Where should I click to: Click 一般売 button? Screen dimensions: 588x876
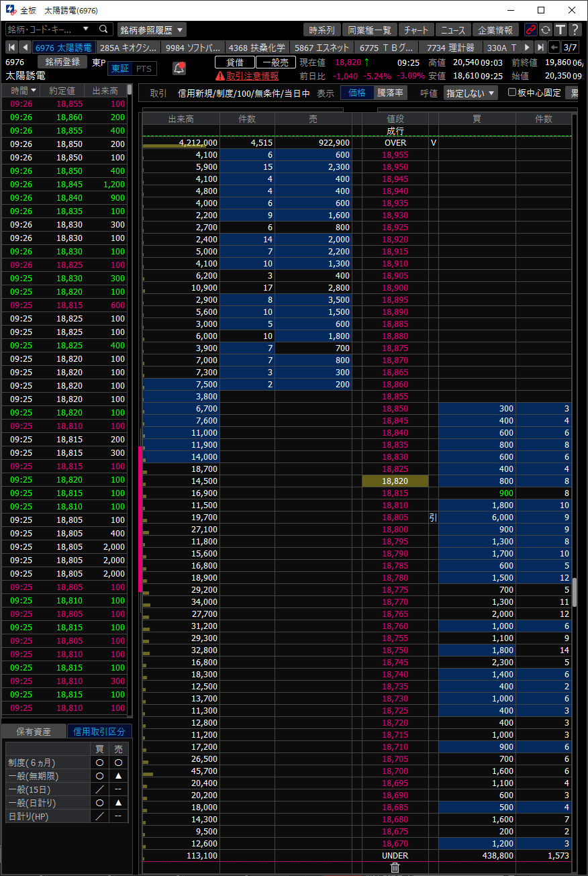(x=275, y=62)
